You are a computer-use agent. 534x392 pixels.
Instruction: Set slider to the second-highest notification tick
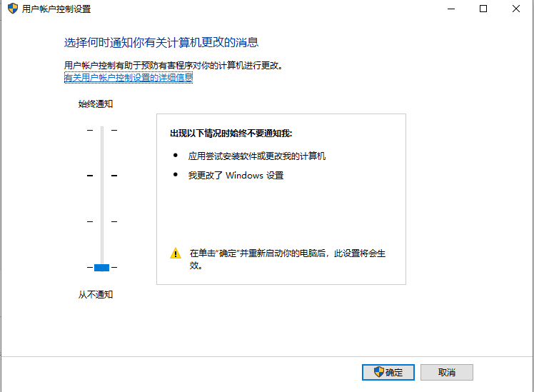pyautogui.click(x=102, y=176)
